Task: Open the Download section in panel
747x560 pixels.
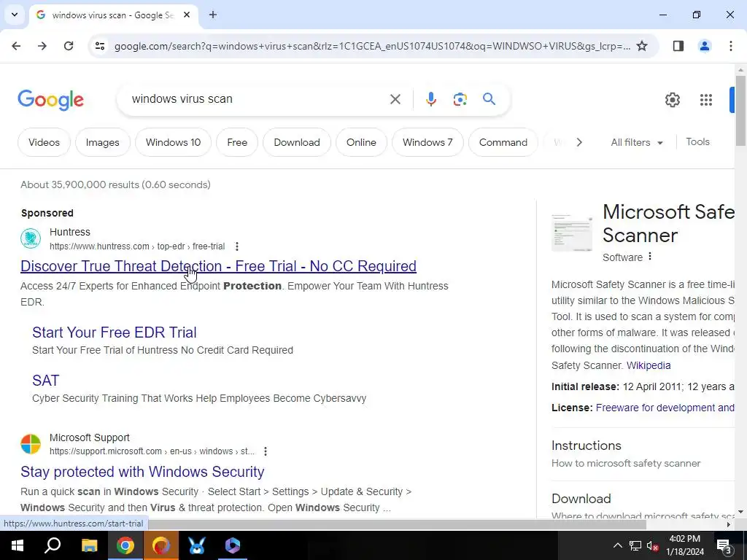Action: (581, 499)
